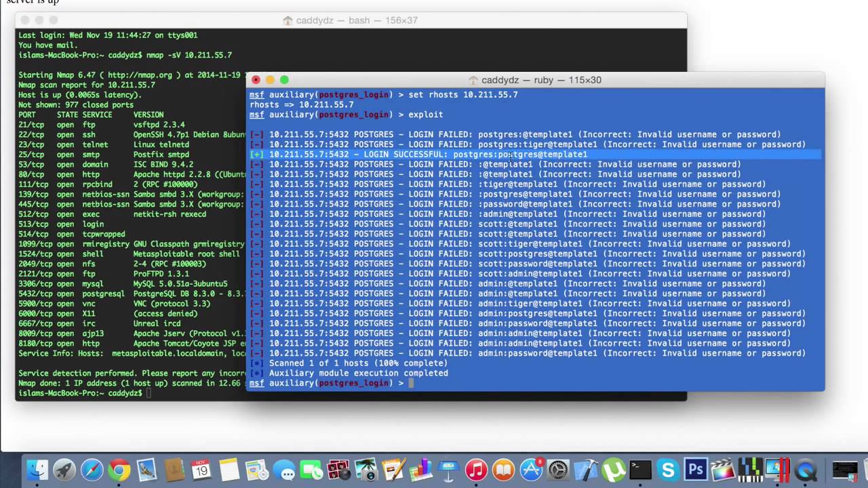868x488 pixels.
Task: Open Maps icon in the dock
Action: (257, 470)
